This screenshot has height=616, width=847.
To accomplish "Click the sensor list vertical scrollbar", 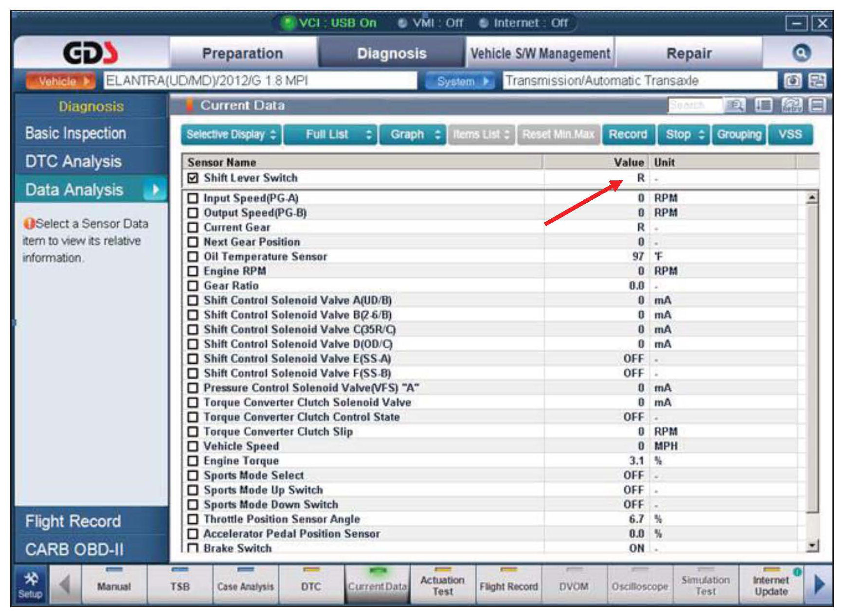I will click(812, 360).
